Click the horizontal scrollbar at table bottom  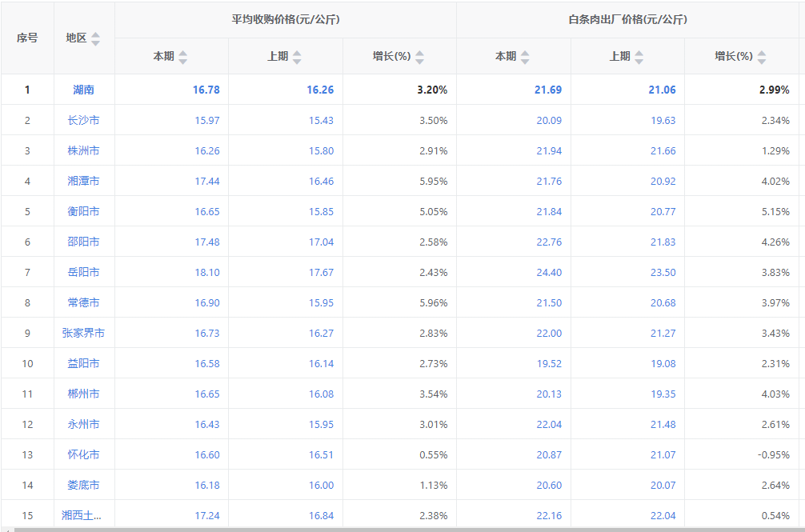point(400,529)
